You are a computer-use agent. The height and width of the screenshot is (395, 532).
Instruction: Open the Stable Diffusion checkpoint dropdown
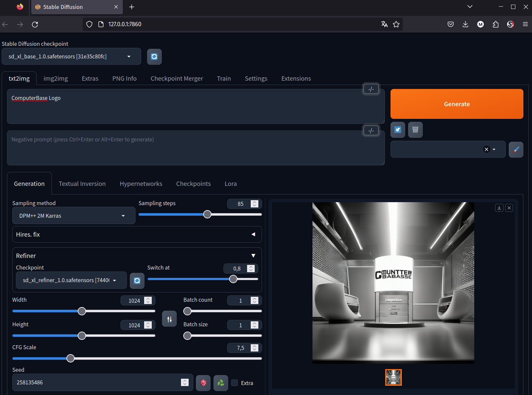71,56
